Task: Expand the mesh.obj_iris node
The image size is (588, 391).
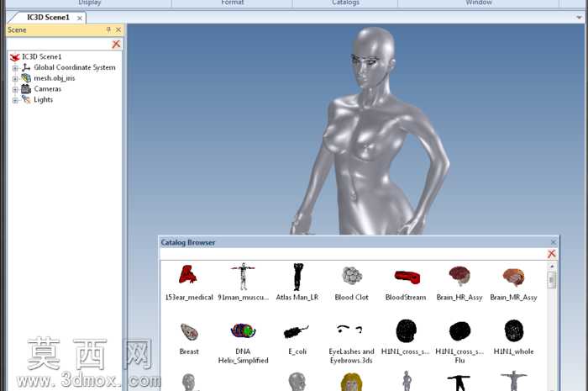Action: [x=15, y=79]
